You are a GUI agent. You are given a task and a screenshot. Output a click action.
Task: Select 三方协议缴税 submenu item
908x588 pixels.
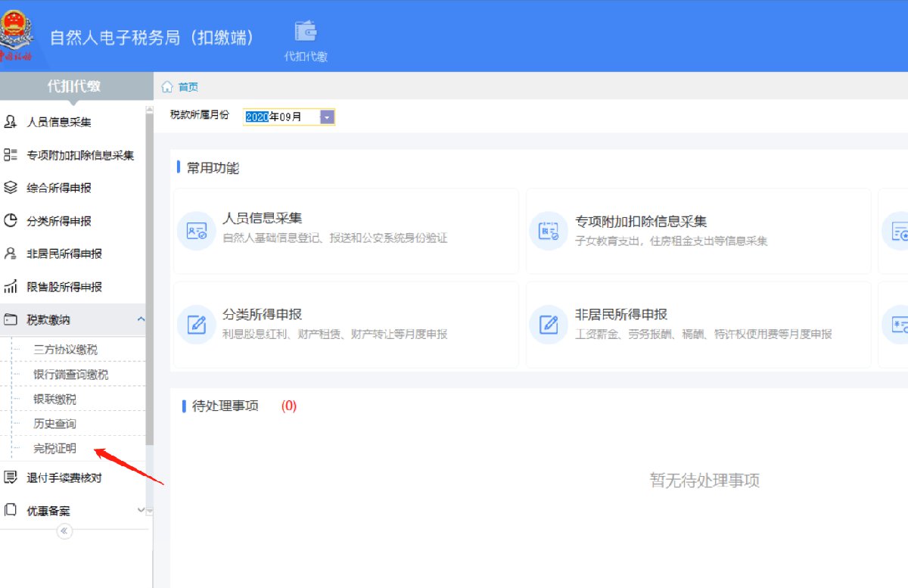65,350
